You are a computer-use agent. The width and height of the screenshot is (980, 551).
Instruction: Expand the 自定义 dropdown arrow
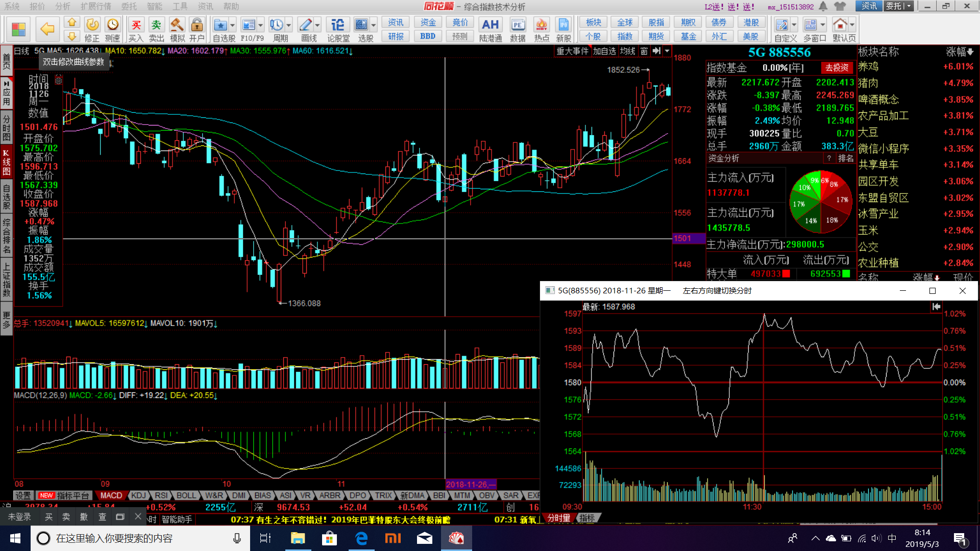(x=794, y=24)
